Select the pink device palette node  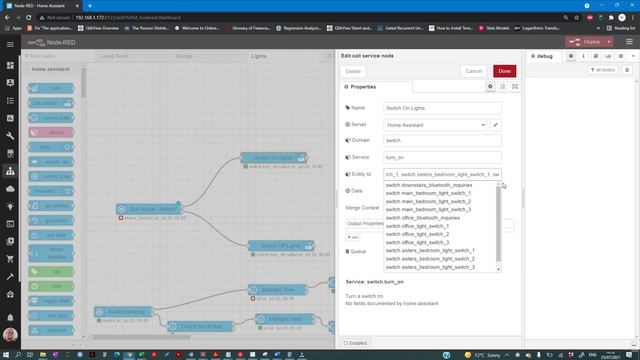(51, 133)
